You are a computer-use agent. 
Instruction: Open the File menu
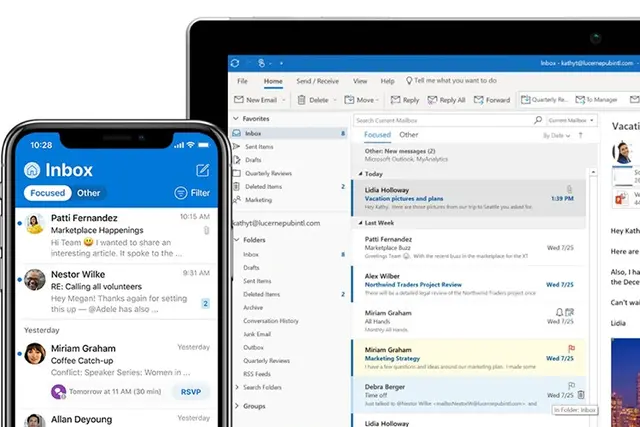242,81
